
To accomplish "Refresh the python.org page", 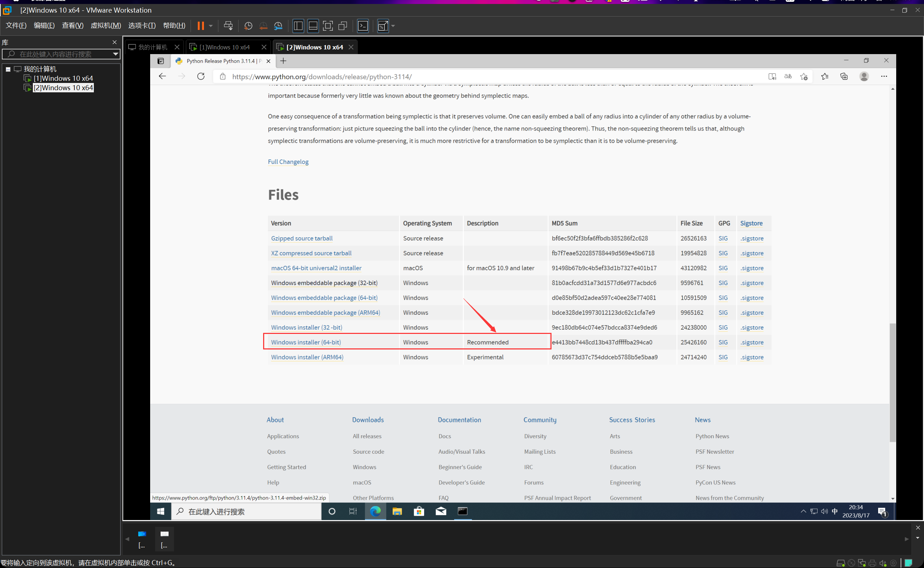I will pos(201,76).
